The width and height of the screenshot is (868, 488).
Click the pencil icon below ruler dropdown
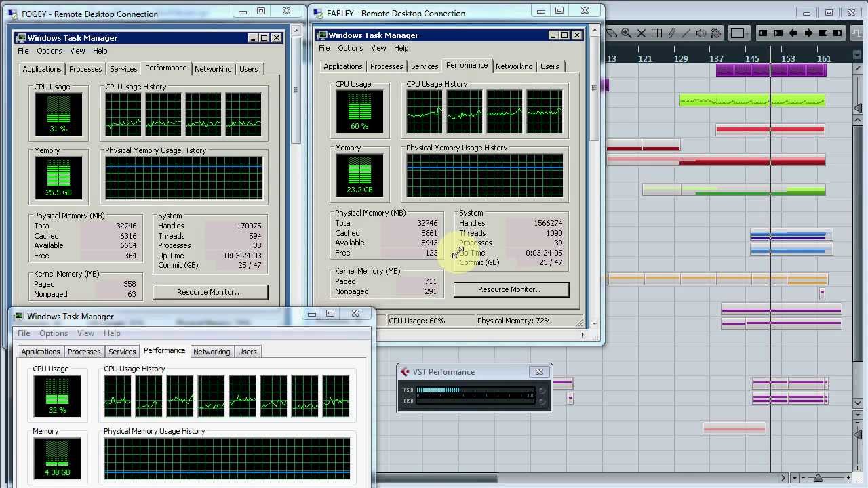coord(857,68)
